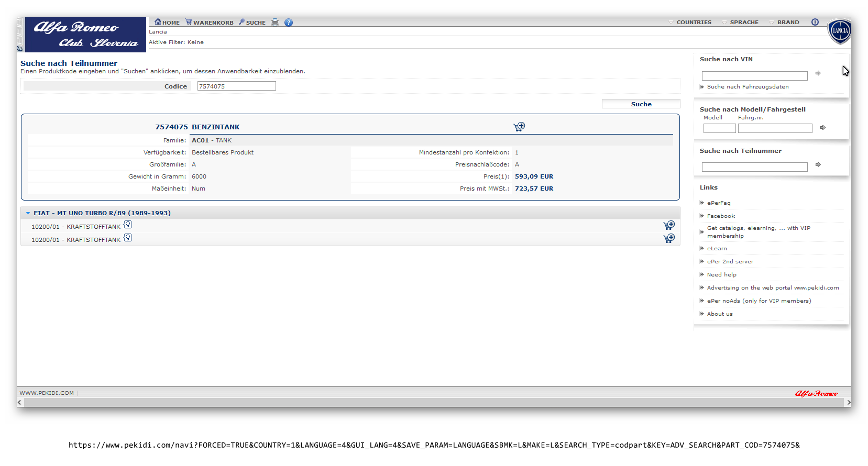Viewport: 868px width, 466px height.
Task: Click the ePerFaq link in Links
Action: click(x=718, y=203)
